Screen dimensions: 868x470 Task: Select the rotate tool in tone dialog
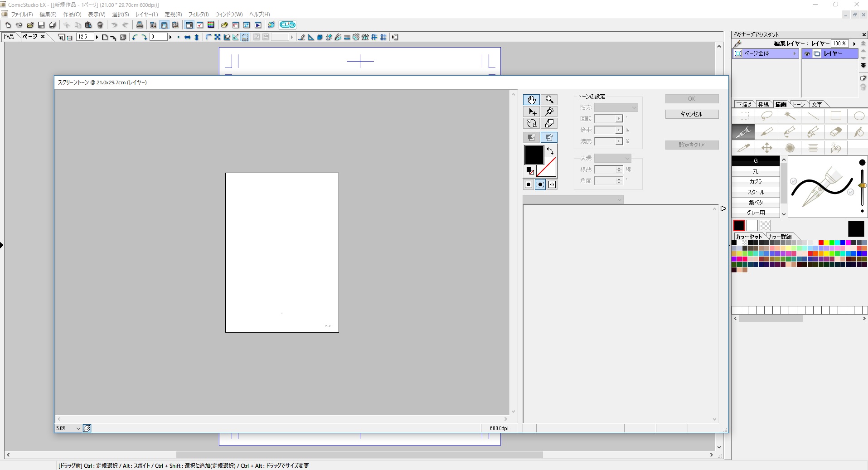531,123
